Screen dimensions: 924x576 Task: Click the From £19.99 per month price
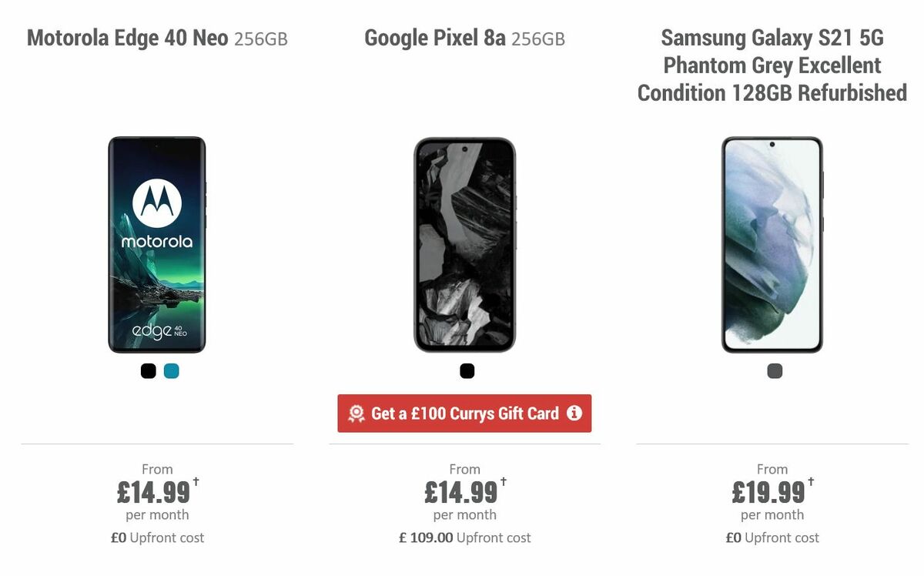click(x=773, y=491)
